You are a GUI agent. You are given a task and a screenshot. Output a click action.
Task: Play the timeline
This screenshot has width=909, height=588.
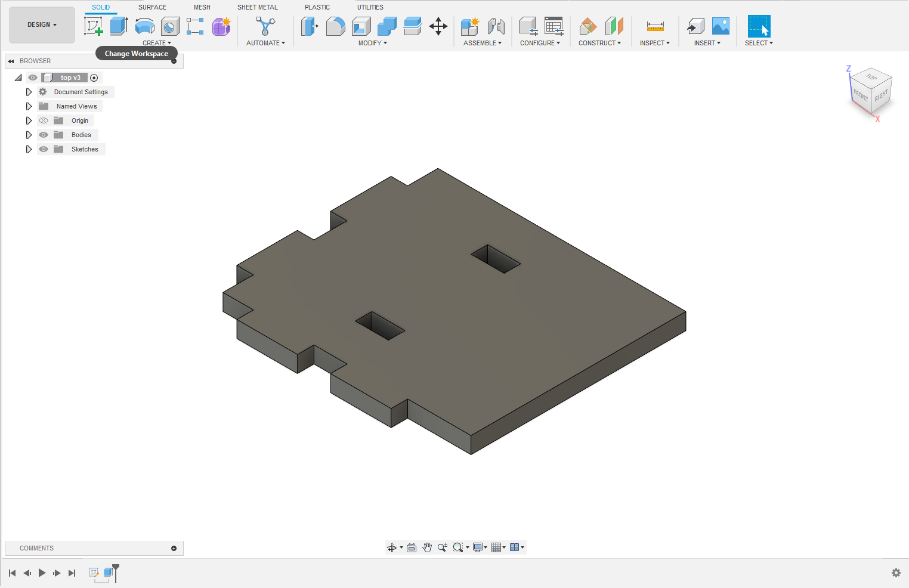tap(42, 573)
